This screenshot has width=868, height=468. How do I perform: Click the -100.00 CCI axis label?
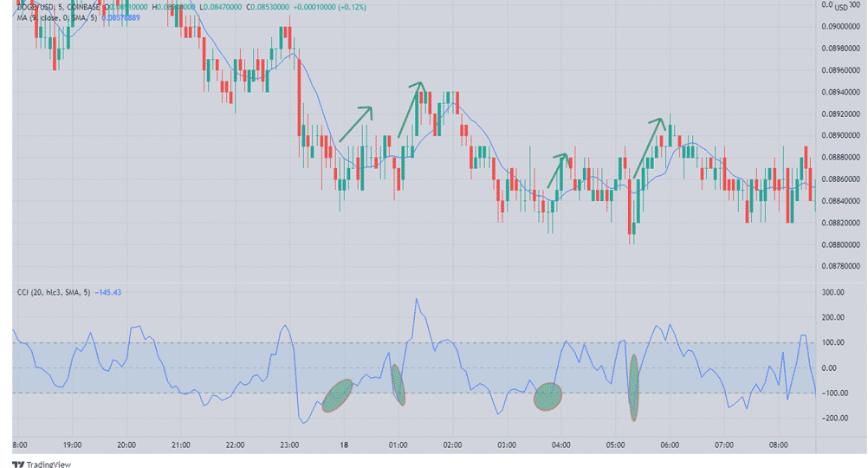click(x=833, y=393)
